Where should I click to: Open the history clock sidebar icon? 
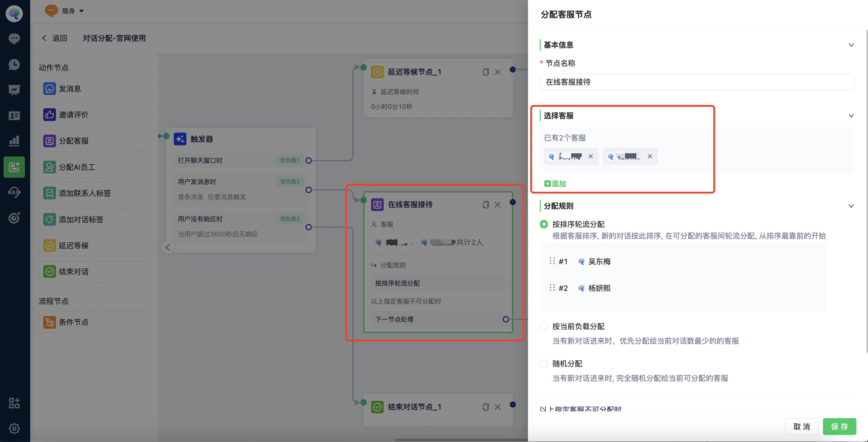pyautogui.click(x=14, y=64)
